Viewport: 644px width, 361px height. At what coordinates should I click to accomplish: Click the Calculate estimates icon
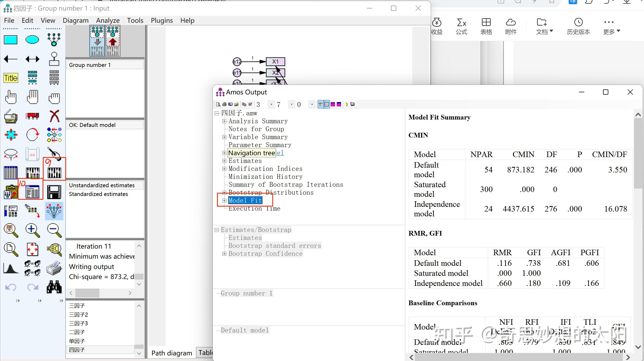coord(54,173)
